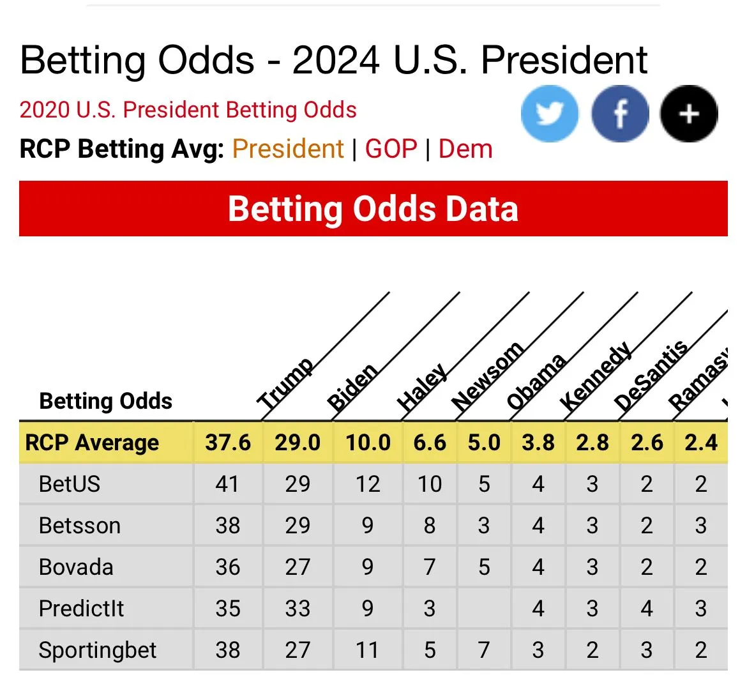Click the Betting Odds page title
This screenshot has height=700, width=747.
[333, 61]
